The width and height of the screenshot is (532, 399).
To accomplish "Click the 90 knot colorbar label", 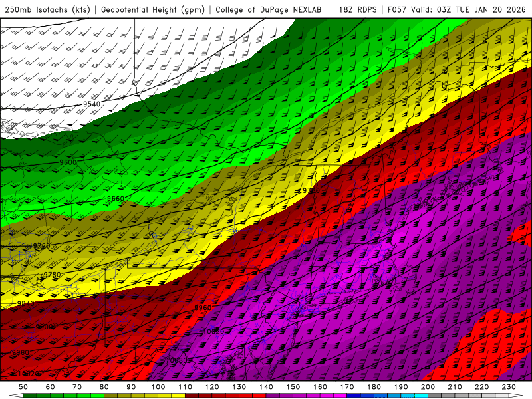I will pos(131,387).
